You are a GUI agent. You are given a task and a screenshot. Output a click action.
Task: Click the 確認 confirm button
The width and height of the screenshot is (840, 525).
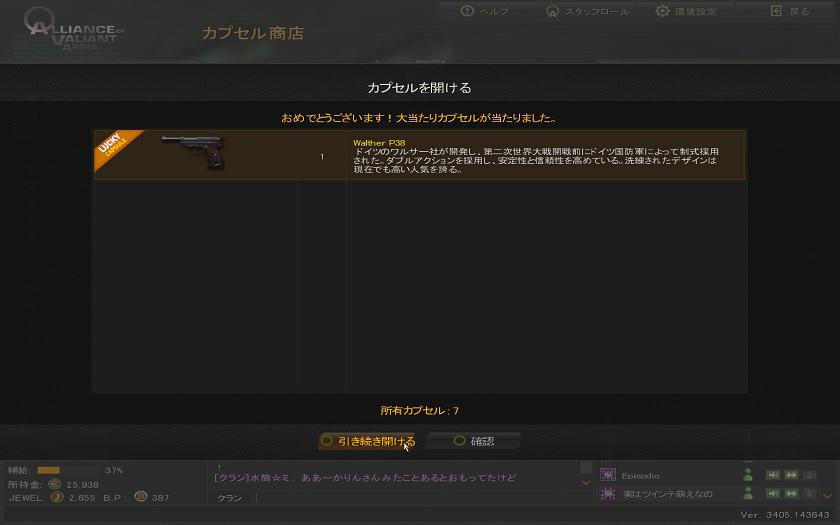(472, 441)
